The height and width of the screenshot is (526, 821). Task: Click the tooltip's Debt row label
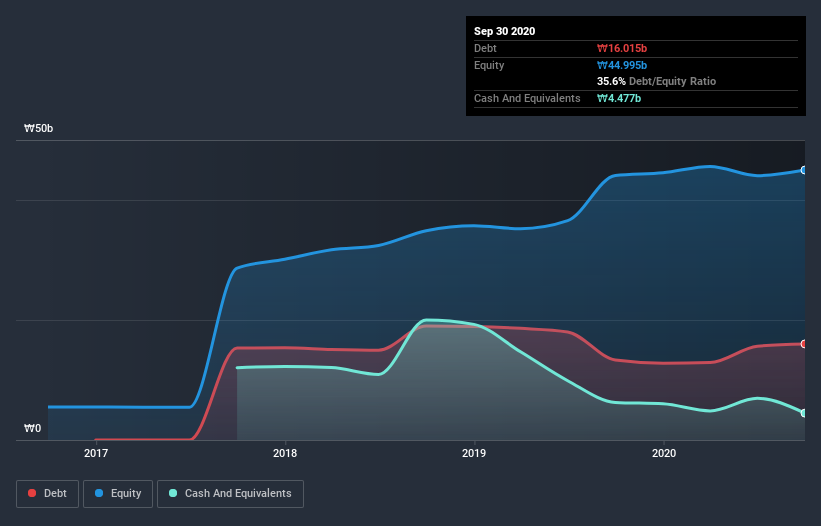point(485,49)
